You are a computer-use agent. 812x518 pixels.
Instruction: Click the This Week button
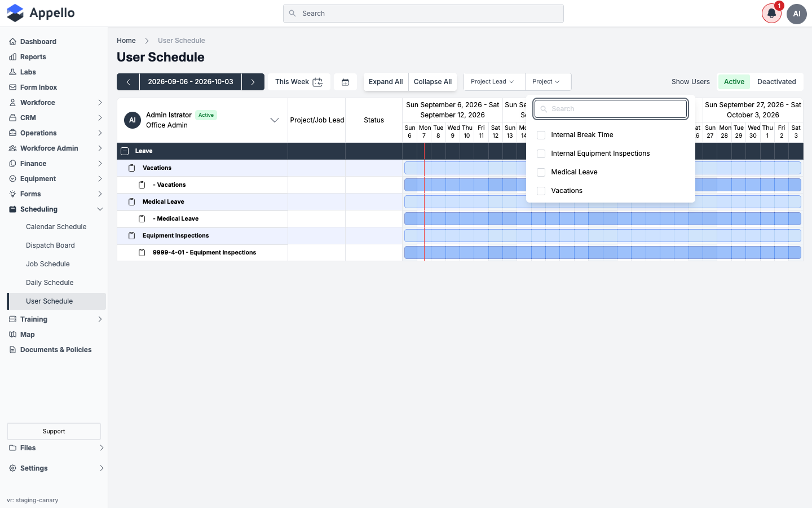298,82
